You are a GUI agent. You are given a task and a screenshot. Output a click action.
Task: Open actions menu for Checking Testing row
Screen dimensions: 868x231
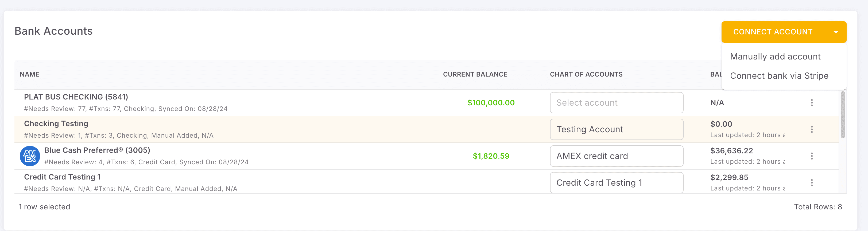click(812, 129)
